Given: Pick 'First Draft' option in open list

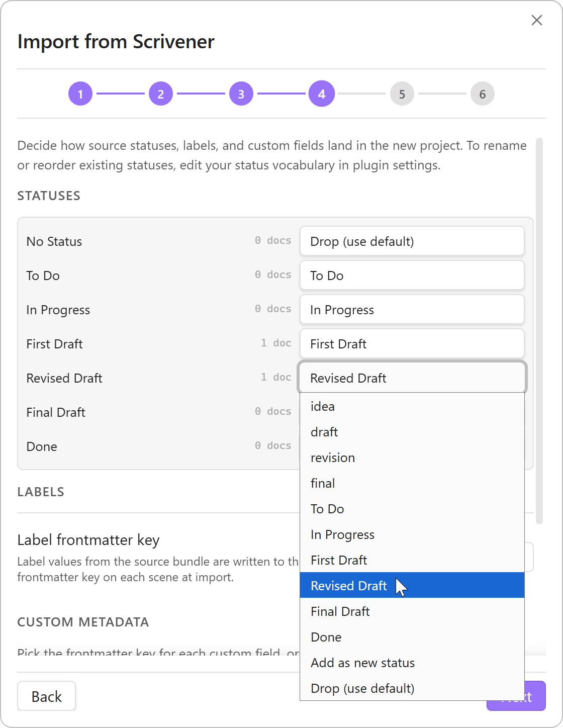Looking at the screenshot, I should coord(412,560).
